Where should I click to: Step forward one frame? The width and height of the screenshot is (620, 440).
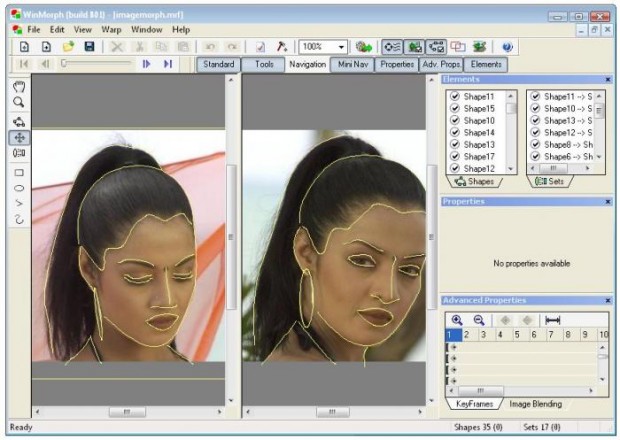click(x=146, y=64)
